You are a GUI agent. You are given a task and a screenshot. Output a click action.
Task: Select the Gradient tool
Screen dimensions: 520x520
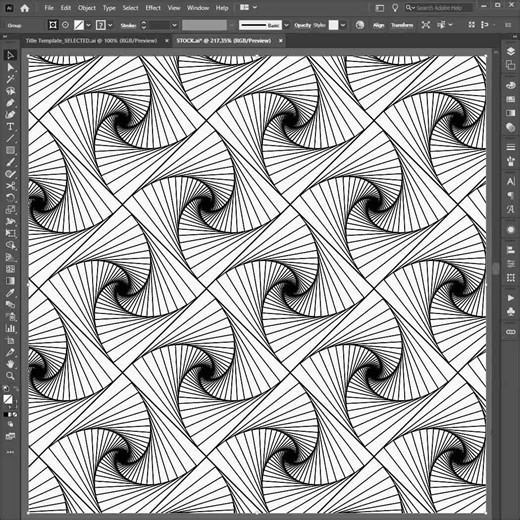[10, 281]
